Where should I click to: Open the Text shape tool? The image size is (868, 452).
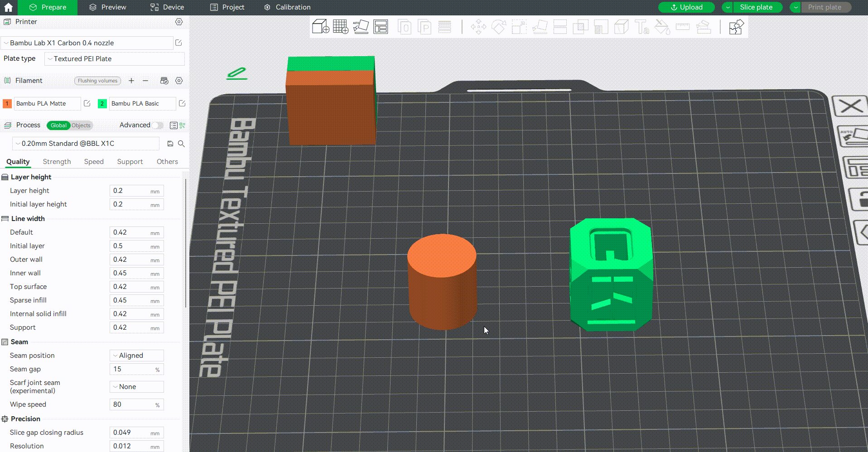point(641,27)
